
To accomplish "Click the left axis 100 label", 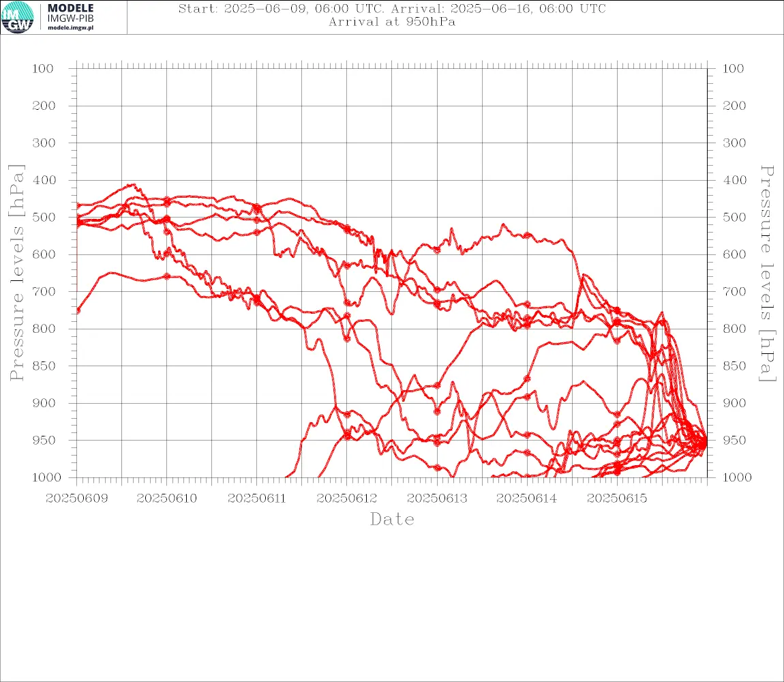I will coord(43,69).
